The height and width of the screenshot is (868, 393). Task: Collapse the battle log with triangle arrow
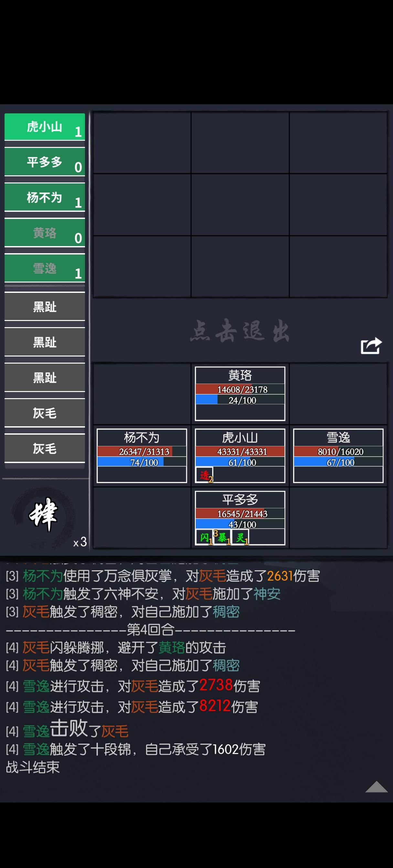click(x=377, y=787)
